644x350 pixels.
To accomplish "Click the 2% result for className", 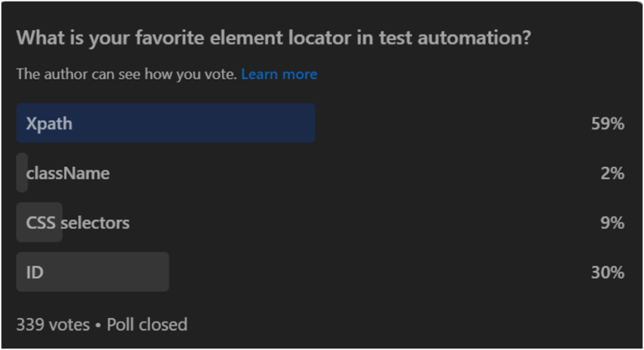I will pyautogui.click(x=612, y=174).
